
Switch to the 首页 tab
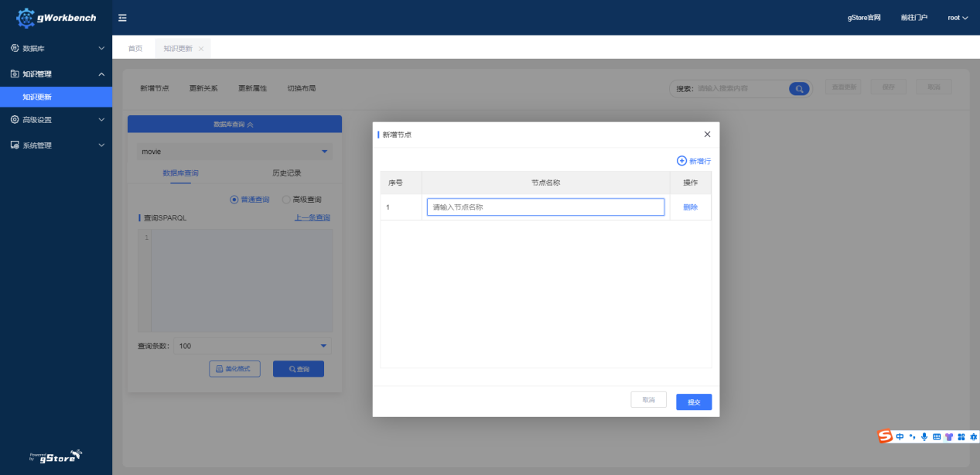tap(135, 49)
